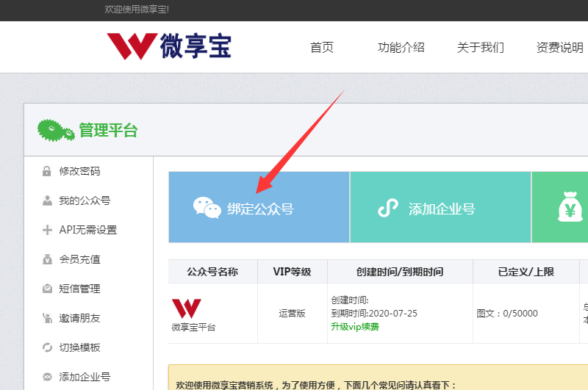Open 会员充值 in the sidebar
588x390 pixels.
[79, 259]
